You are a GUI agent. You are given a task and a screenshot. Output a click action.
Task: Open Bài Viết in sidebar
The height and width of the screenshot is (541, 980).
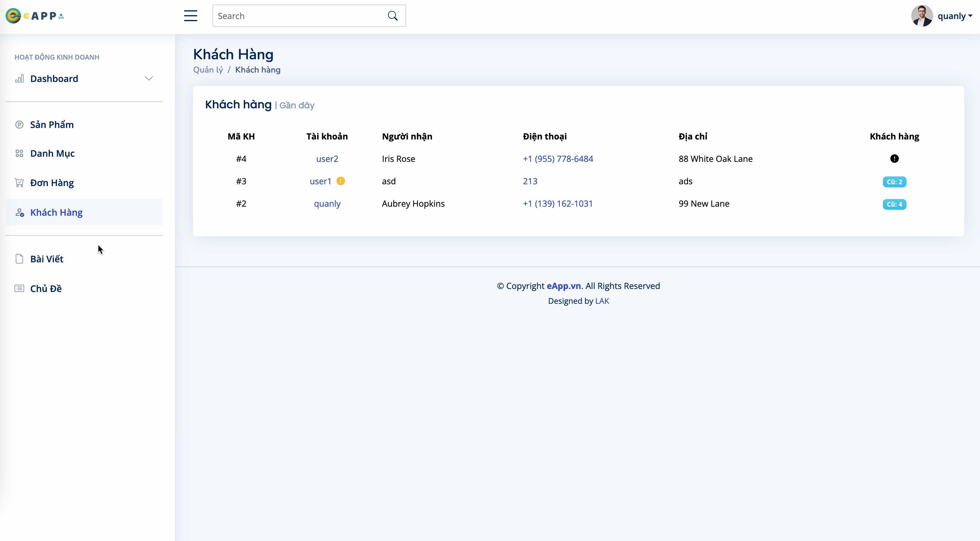pyautogui.click(x=47, y=259)
